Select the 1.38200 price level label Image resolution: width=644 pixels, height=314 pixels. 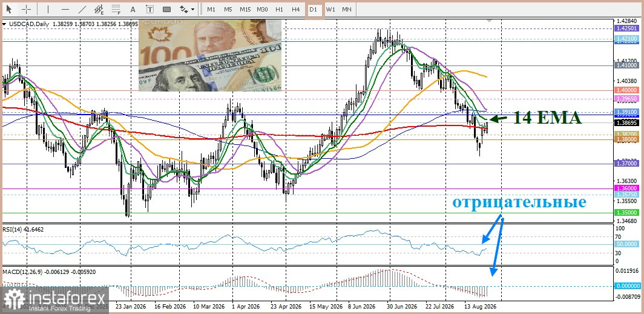pos(626,134)
